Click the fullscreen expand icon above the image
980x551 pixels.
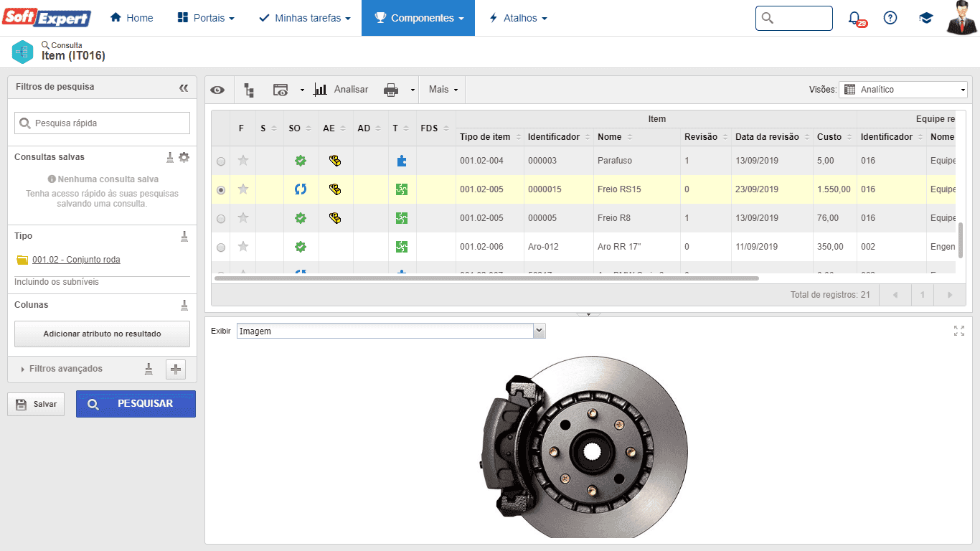point(959,331)
